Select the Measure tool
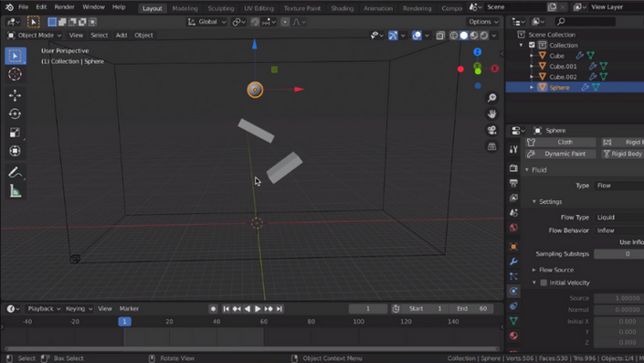644x363 pixels. click(16, 191)
